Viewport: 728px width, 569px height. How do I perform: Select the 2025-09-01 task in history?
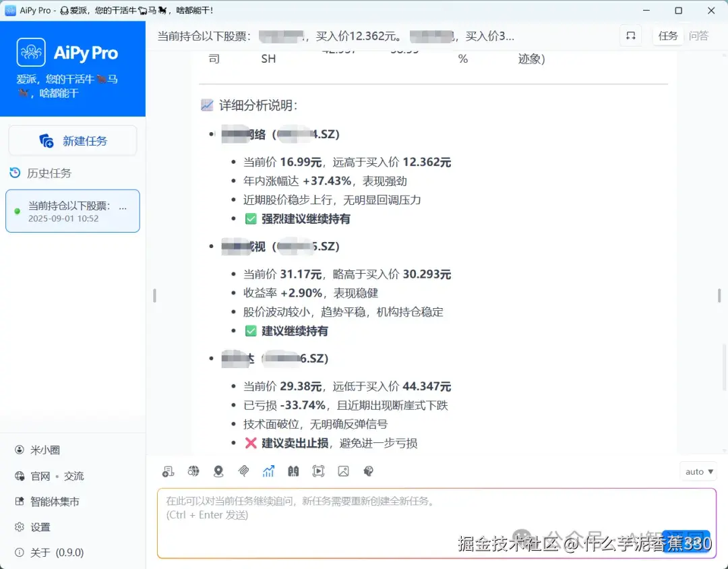72,210
